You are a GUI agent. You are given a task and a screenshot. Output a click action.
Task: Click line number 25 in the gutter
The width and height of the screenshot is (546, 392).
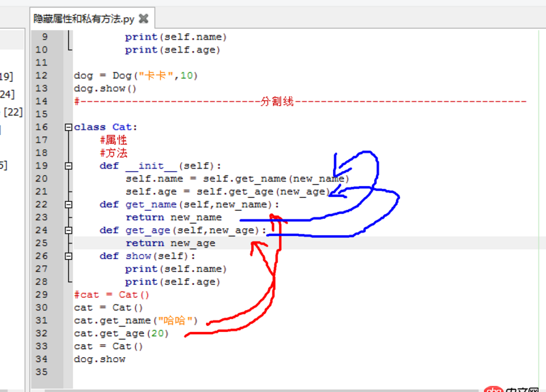tap(42, 243)
